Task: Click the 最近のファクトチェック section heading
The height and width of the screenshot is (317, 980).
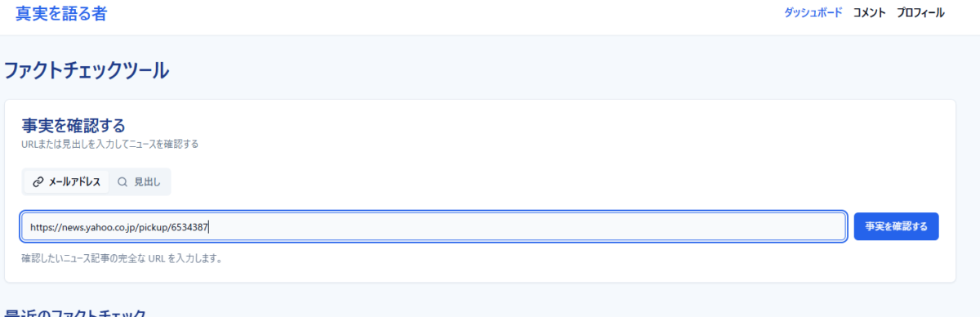Action: 75,313
